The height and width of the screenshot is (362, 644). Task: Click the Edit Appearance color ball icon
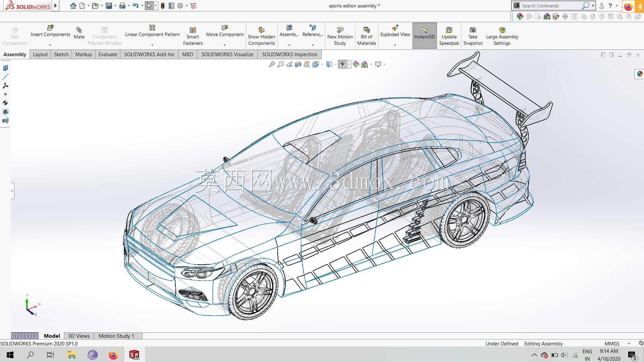click(x=356, y=64)
